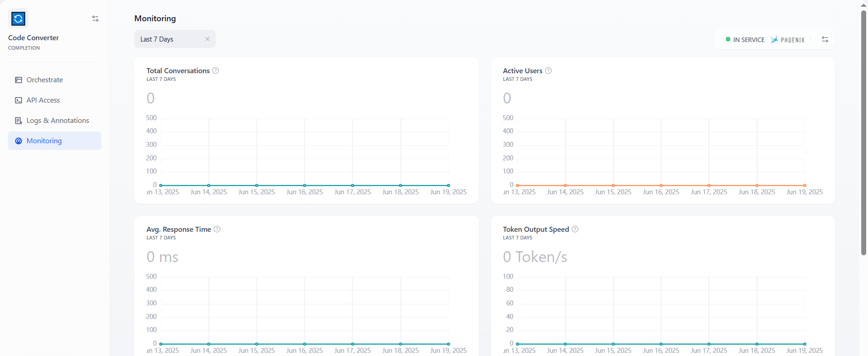Click Token Output Speed help icon

575,229
